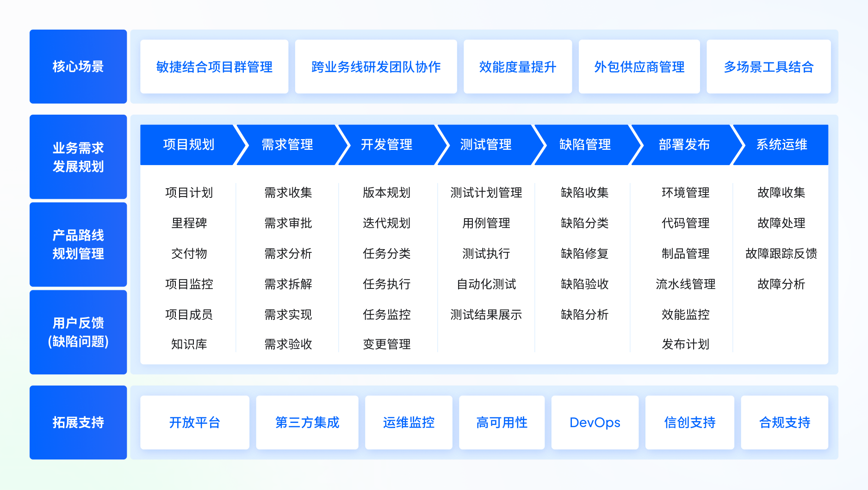Choose the 效能度量提升 scenario card
Viewport: 868px width, 490px height.
[518, 67]
